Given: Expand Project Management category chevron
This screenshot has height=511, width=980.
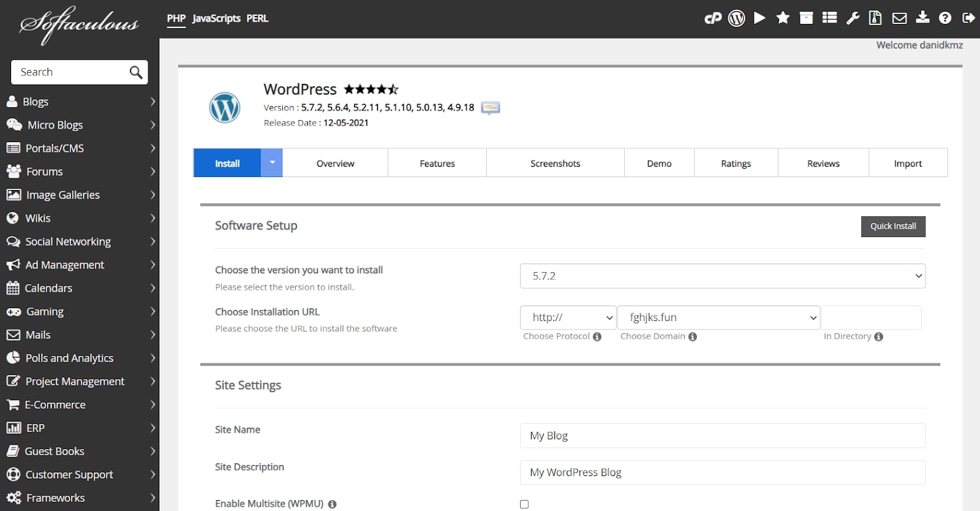Looking at the screenshot, I should coord(153,381).
